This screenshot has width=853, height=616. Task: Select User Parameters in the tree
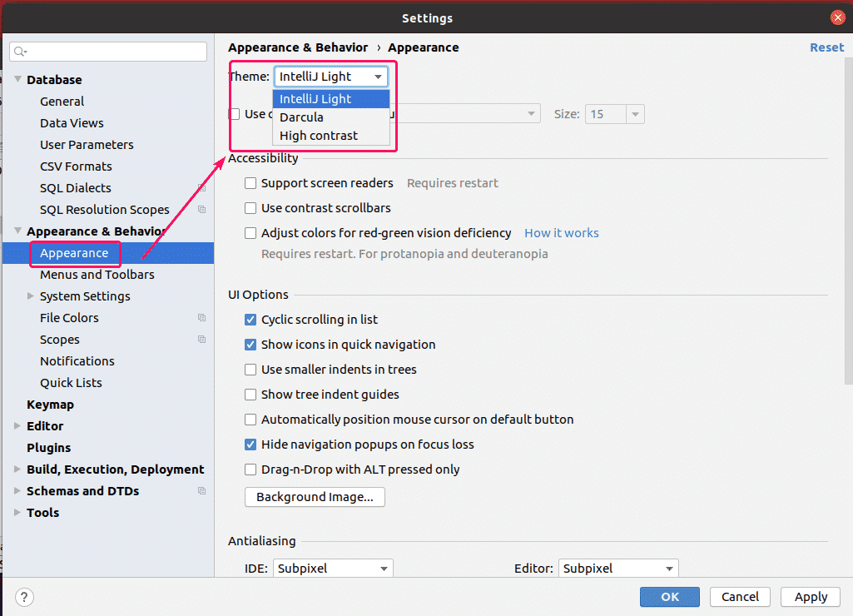(x=87, y=146)
